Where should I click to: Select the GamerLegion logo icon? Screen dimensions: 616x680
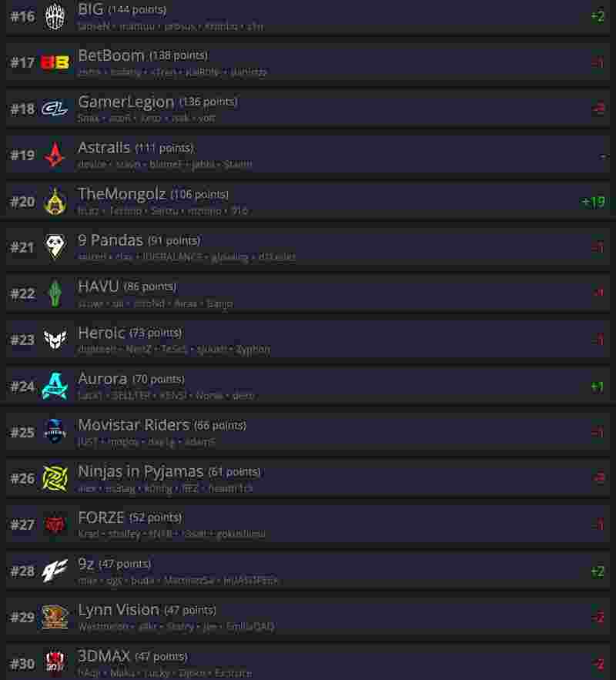(55, 109)
